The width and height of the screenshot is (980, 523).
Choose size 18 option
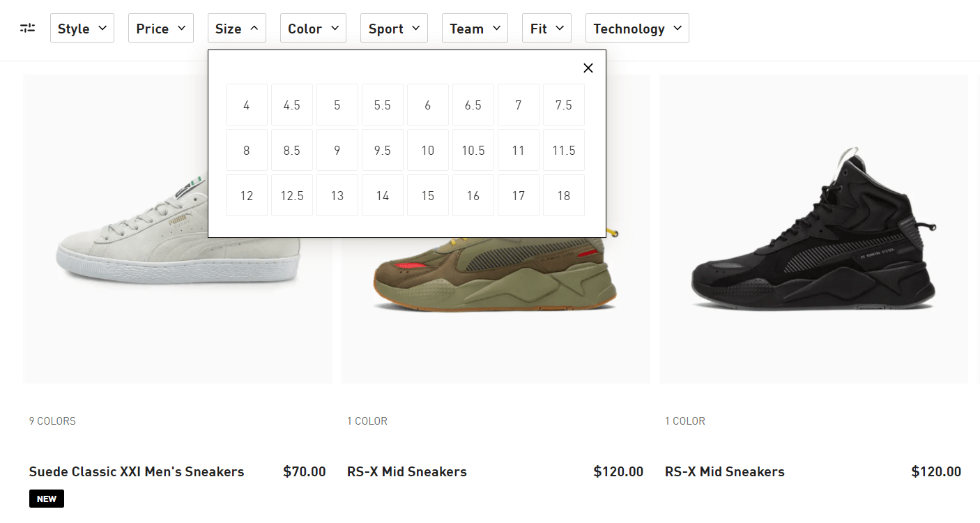(x=563, y=195)
